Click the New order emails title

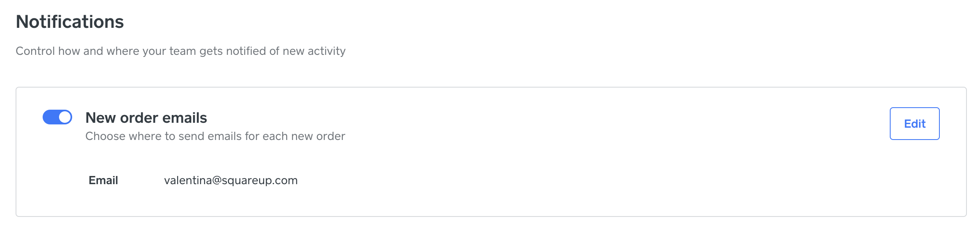(146, 118)
